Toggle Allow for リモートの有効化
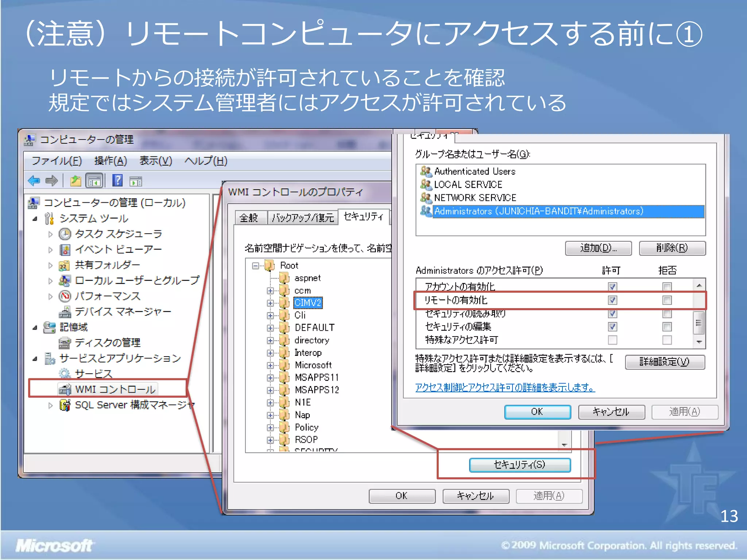 click(x=612, y=300)
